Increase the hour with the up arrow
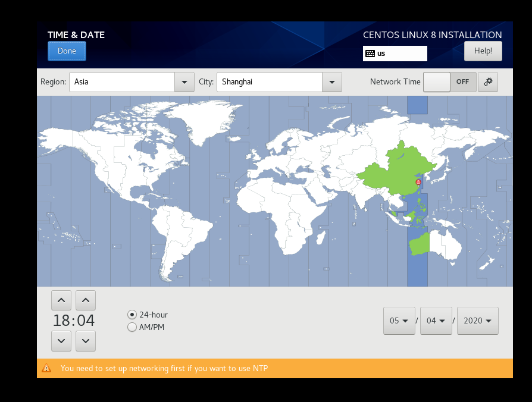The image size is (532, 402). [x=61, y=300]
